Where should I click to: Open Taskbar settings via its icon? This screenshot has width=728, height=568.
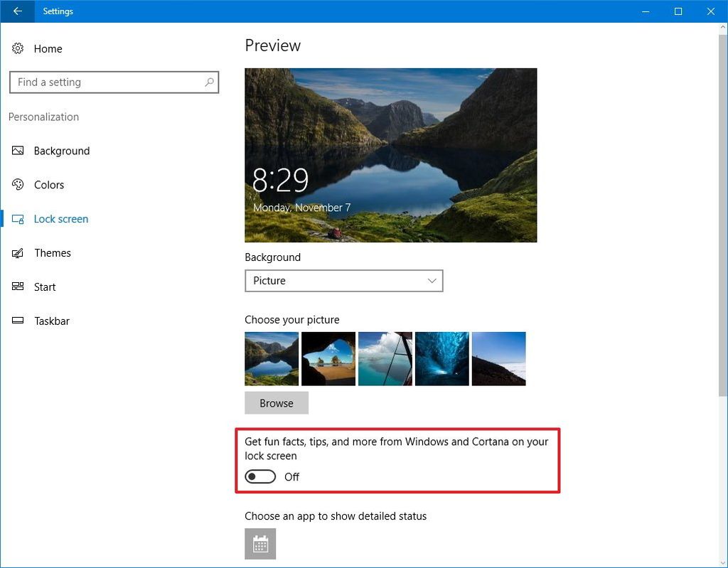(x=16, y=321)
